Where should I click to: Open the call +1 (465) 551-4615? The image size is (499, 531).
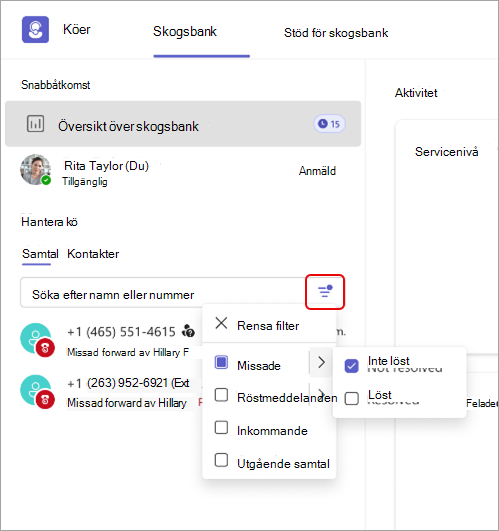point(121,332)
